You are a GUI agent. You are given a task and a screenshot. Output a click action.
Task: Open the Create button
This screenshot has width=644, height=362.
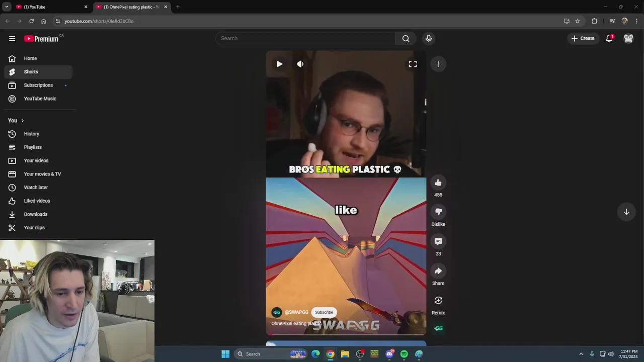click(x=583, y=39)
